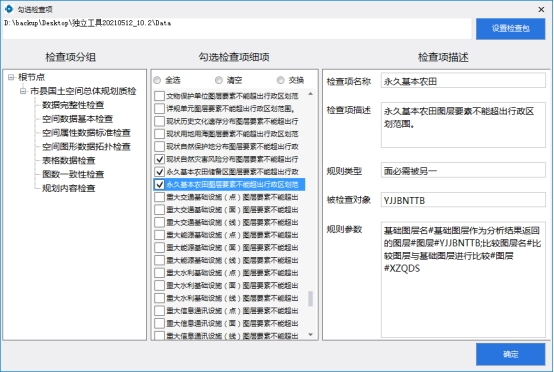Uncheck the 现状自然灾害风险分布 checkbox
554x372 pixels.
(x=160, y=159)
